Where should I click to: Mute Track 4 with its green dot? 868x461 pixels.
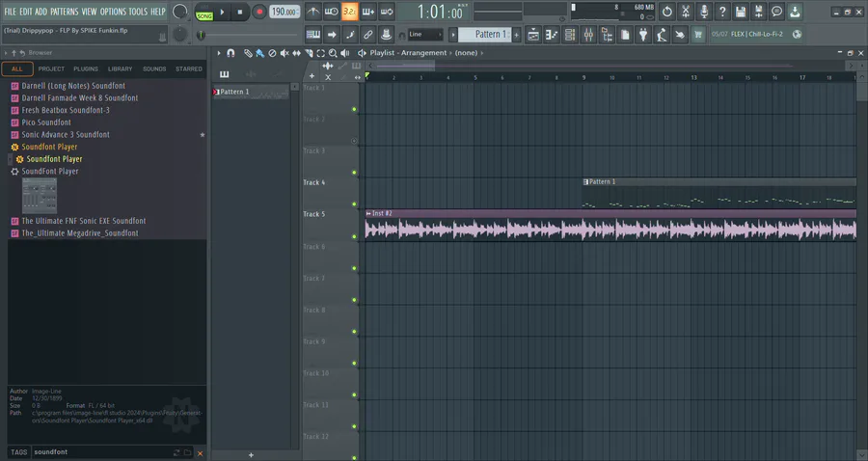point(354,204)
